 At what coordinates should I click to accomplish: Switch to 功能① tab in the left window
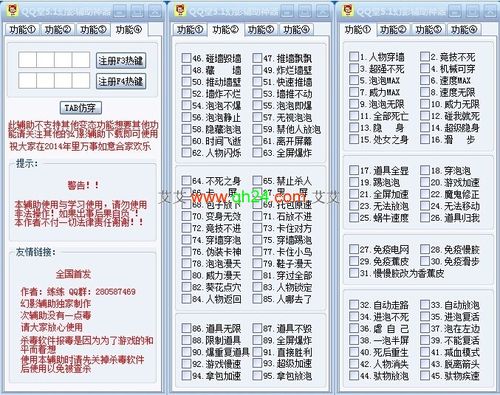coord(22,30)
